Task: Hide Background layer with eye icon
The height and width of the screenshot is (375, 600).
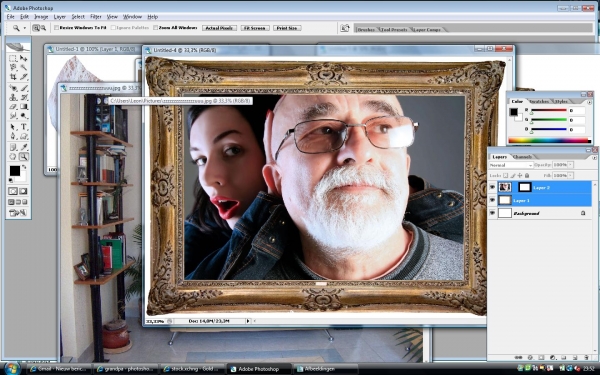Action: [x=492, y=213]
